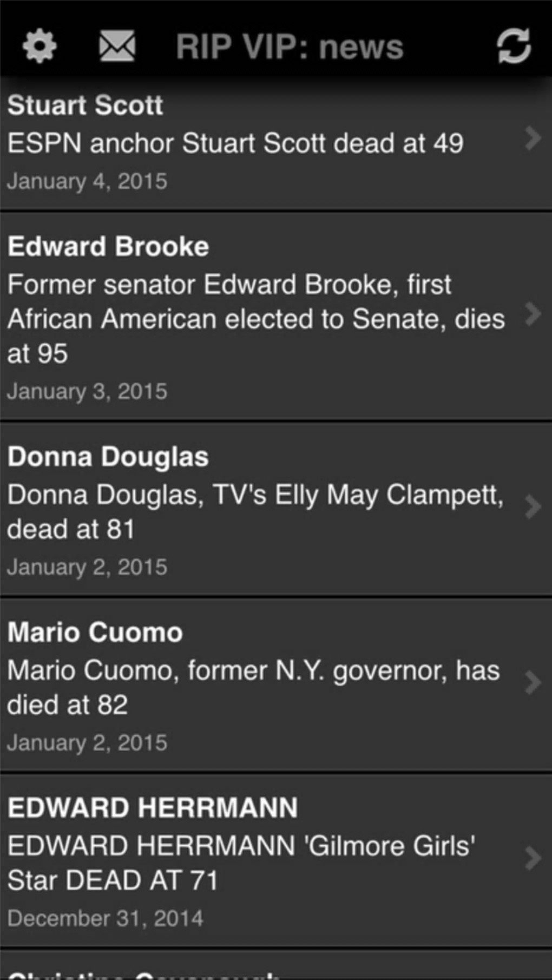This screenshot has width=552, height=980.
Task: Select the Edward Brooke name heading
Action: point(108,246)
